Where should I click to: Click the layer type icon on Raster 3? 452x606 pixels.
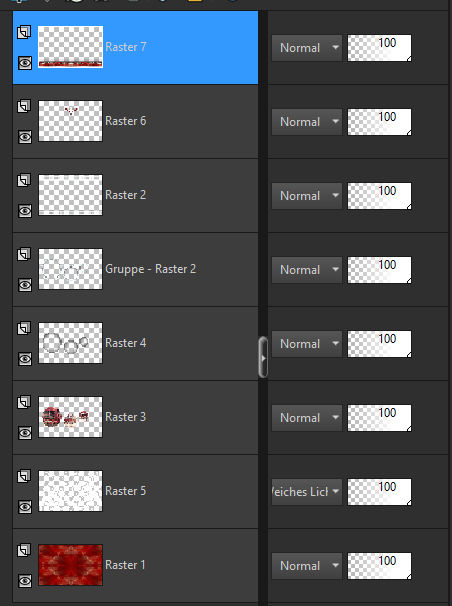point(24,402)
